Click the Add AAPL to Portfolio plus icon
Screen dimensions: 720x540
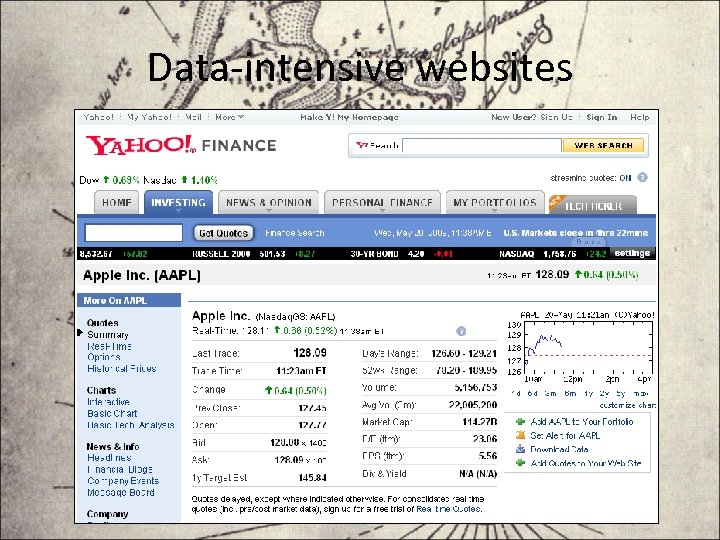click(x=520, y=422)
